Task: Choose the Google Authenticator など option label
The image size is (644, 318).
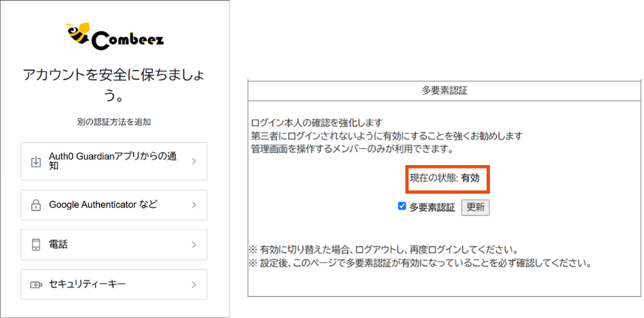Action: click(x=103, y=205)
